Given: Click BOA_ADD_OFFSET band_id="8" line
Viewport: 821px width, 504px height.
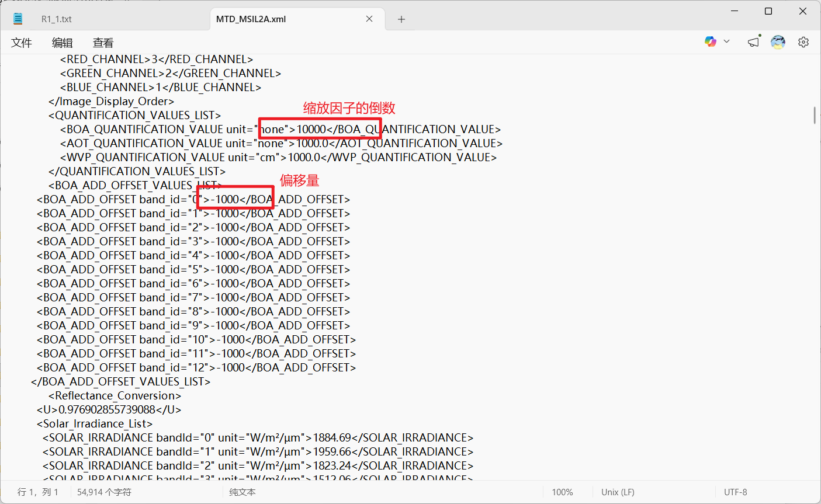Looking at the screenshot, I should [x=193, y=311].
